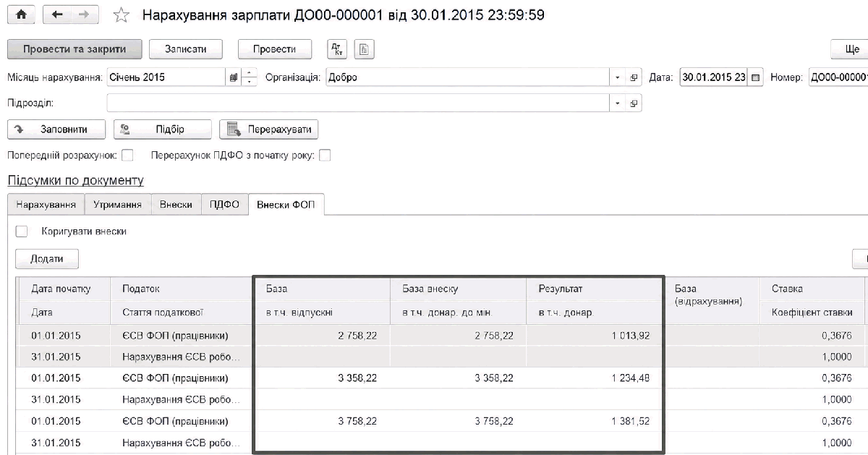The width and height of the screenshot is (868, 455).
Task: Open employee selection with Підбір
Action: 162,129
